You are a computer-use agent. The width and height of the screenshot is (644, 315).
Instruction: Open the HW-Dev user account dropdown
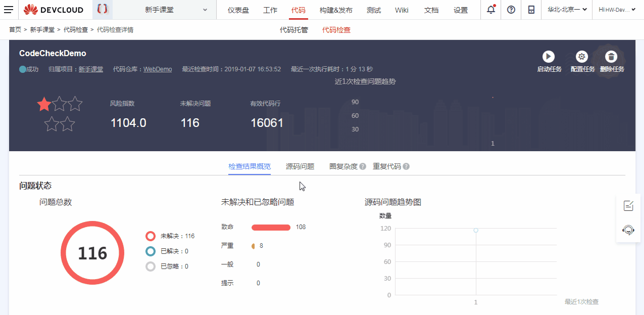(615, 10)
